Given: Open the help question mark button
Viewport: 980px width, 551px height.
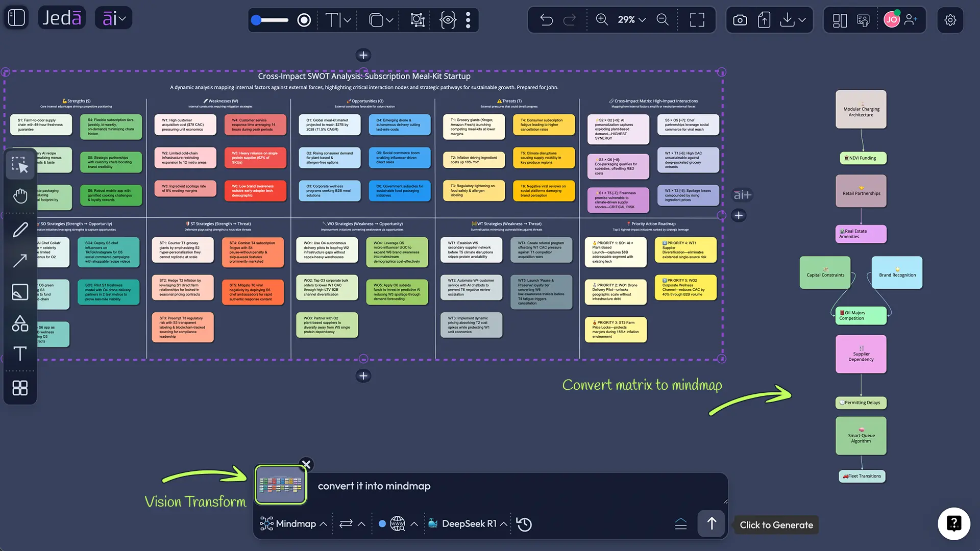Looking at the screenshot, I should [x=953, y=523].
